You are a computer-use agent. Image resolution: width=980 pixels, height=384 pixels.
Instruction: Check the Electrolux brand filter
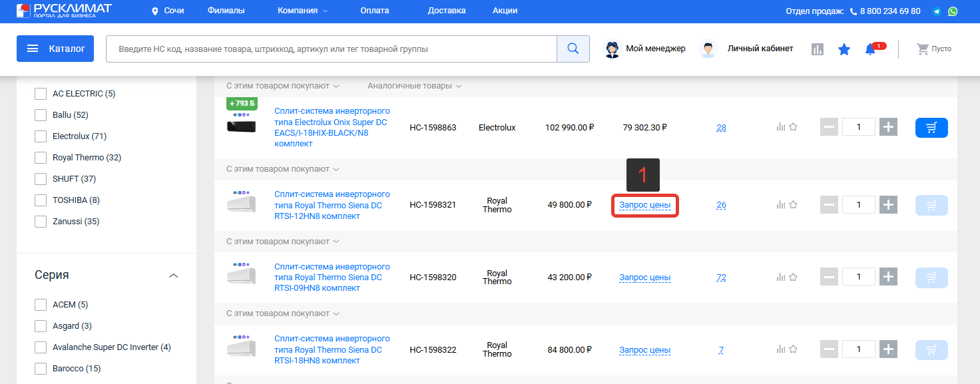click(41, 136)
